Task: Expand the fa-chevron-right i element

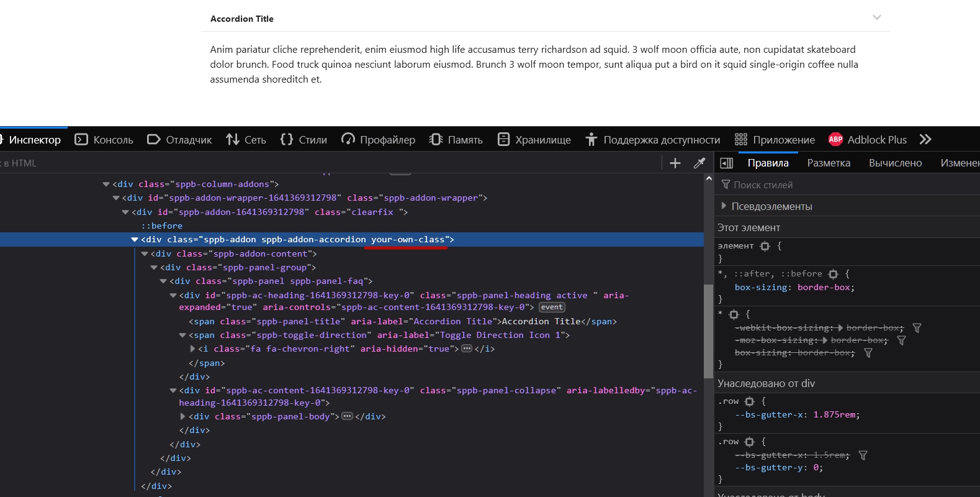Action: point(193,349)
